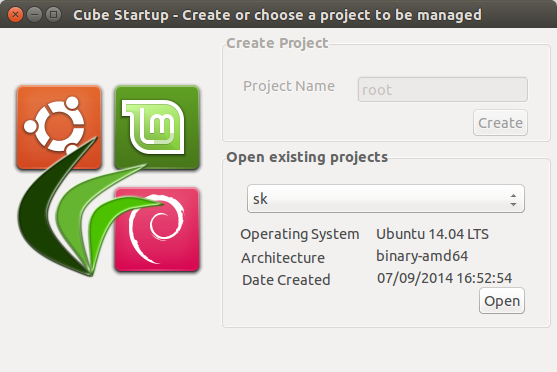Image resolution: width=557 pixels, height=372 pixels.
Task: Click the 'Ubuntu 14.04 LTS' value
Action: (x=432, y=234)
